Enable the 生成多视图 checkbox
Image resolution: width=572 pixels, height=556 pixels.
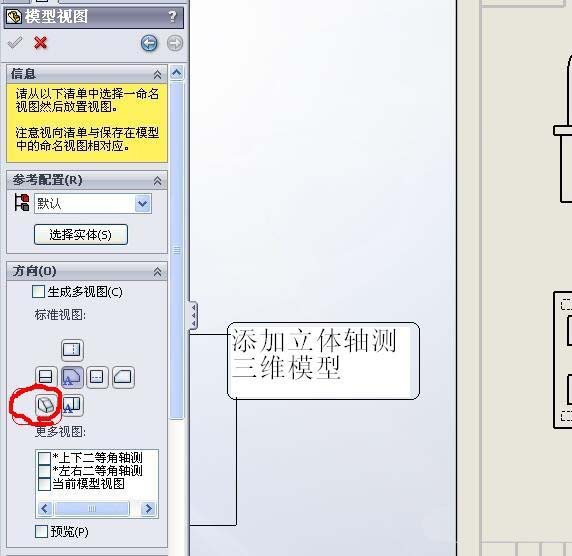pos(38,291)
